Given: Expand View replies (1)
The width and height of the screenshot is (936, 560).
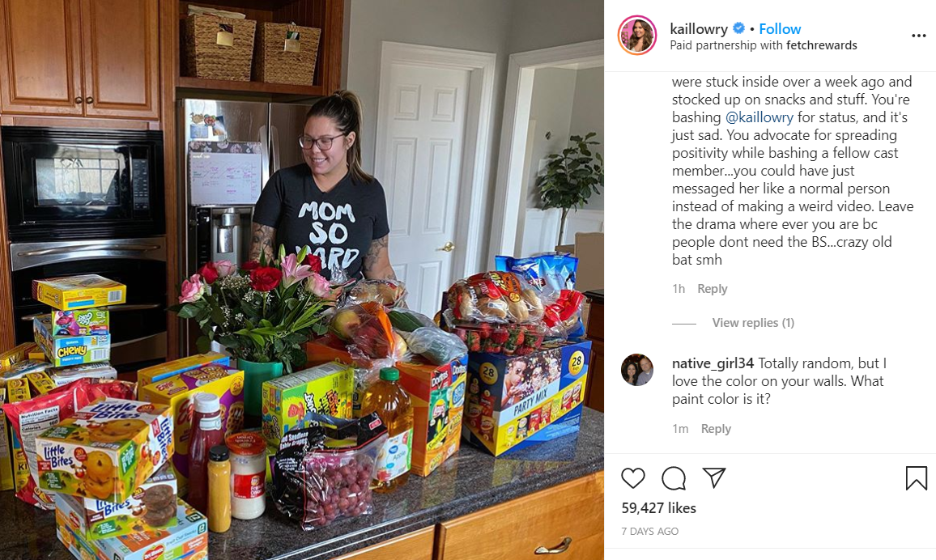Looking at the screenshot, I should [753, 323].
